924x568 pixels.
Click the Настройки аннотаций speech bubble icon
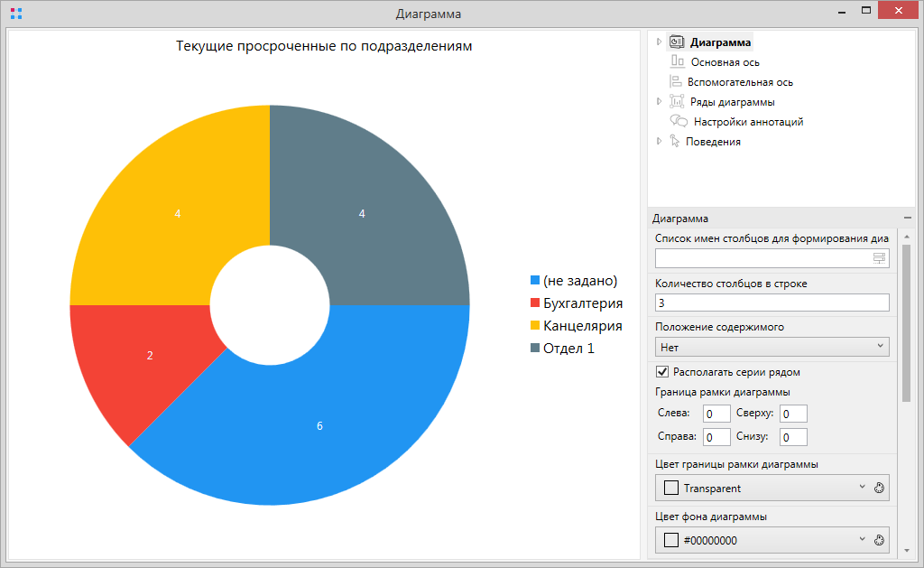click(x=679, y=121)
